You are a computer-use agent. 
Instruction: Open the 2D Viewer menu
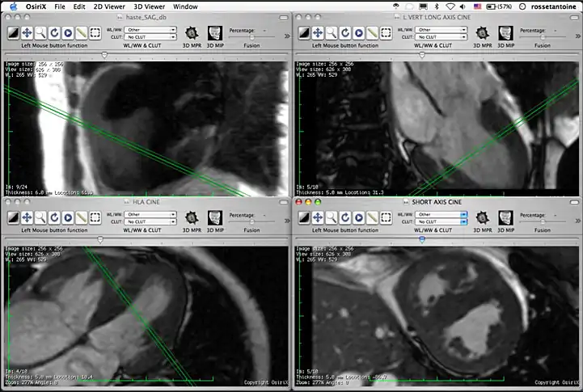(109, 6)
